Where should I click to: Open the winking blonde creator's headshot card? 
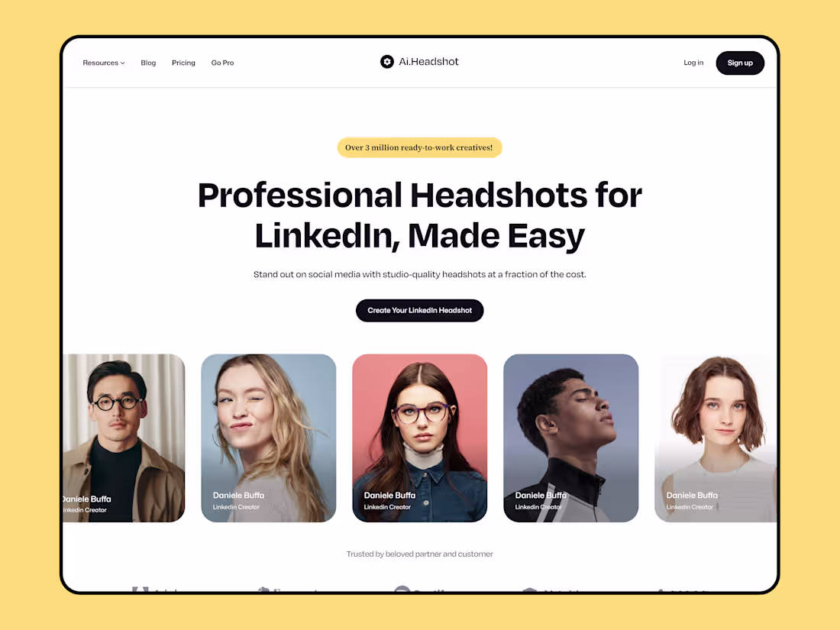coord(268,438)
